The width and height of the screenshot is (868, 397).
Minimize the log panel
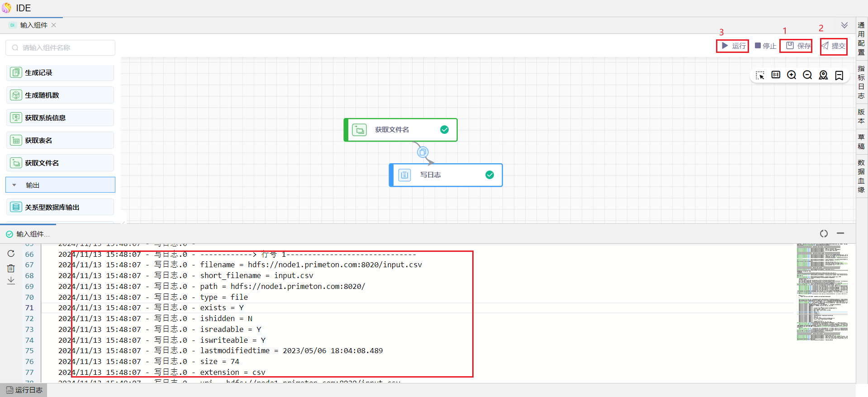pyautogui.click(x=840, y=233)
